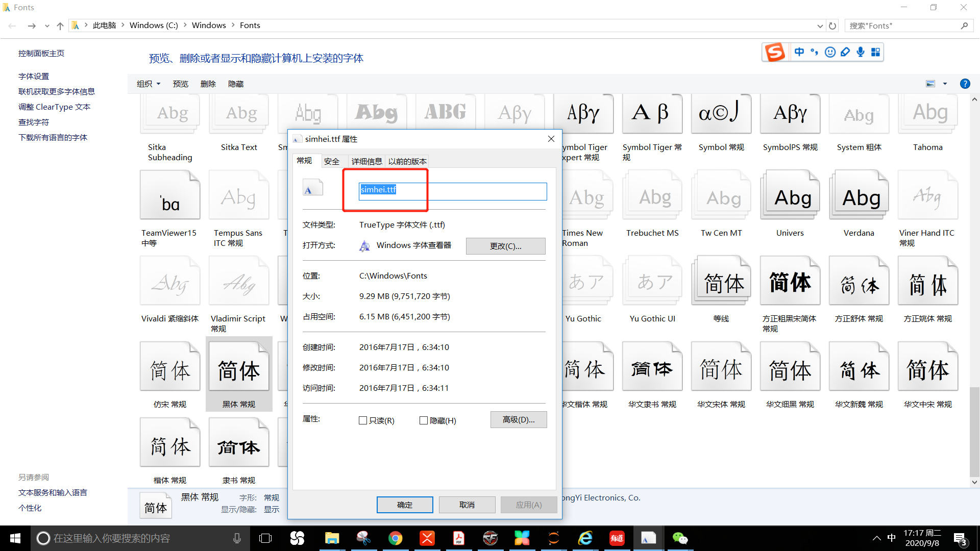Switch to the 安全 tab

[x=332, y=161]
